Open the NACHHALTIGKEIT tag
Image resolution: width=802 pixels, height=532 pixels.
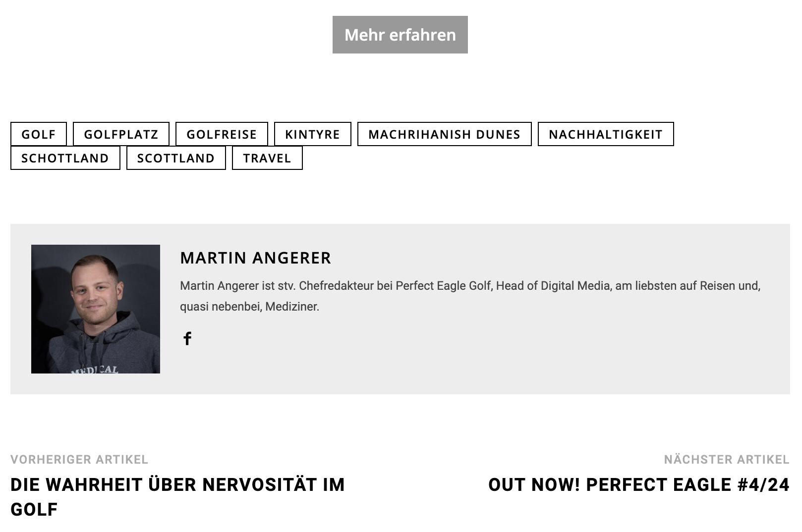point(606,134)
